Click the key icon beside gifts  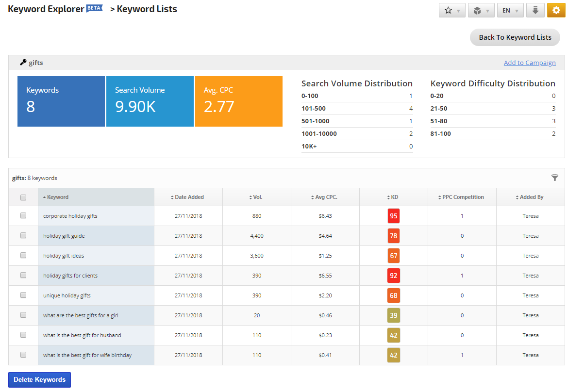click(23, 63)
